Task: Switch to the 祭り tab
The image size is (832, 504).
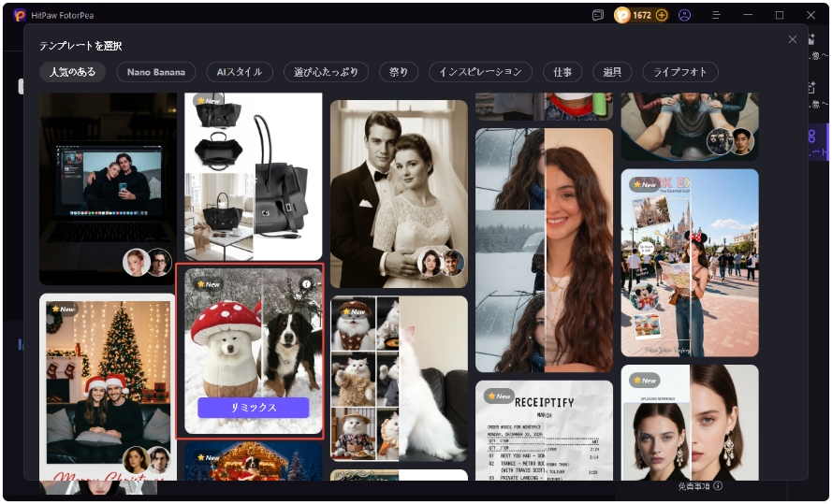Action: (x=399, y=72)
